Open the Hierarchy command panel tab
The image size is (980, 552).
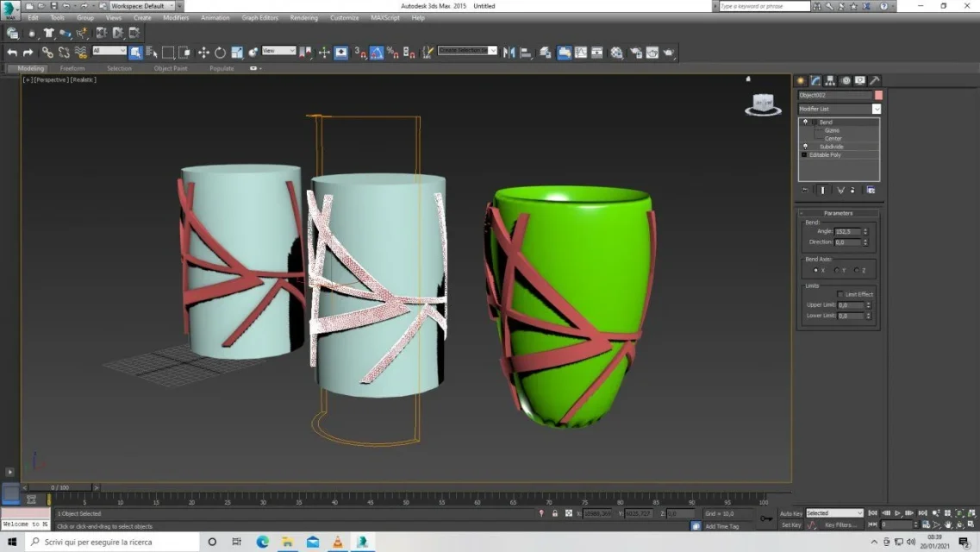(x=830, y=80)
